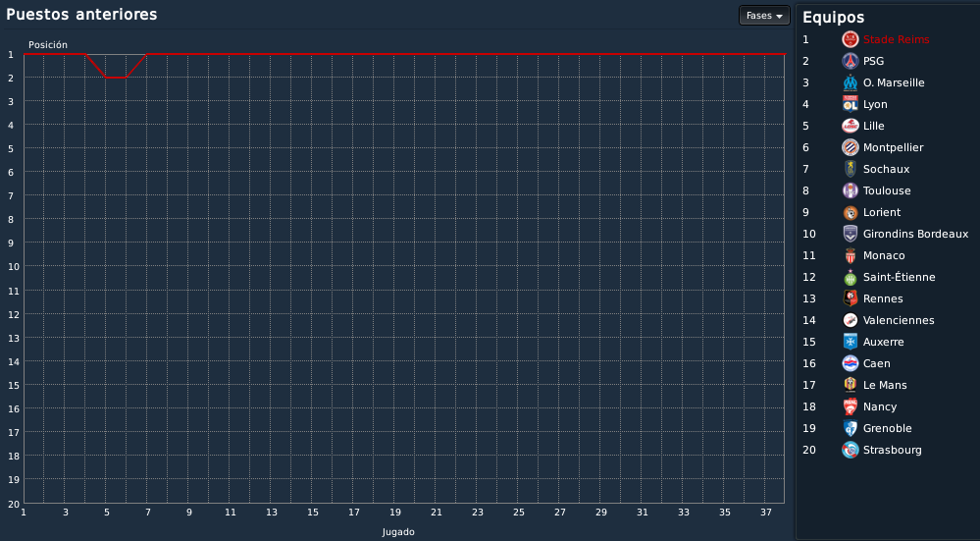Screen dimensions: 980x541
Task: Click the Le Mans club crest
Action: 850,385
